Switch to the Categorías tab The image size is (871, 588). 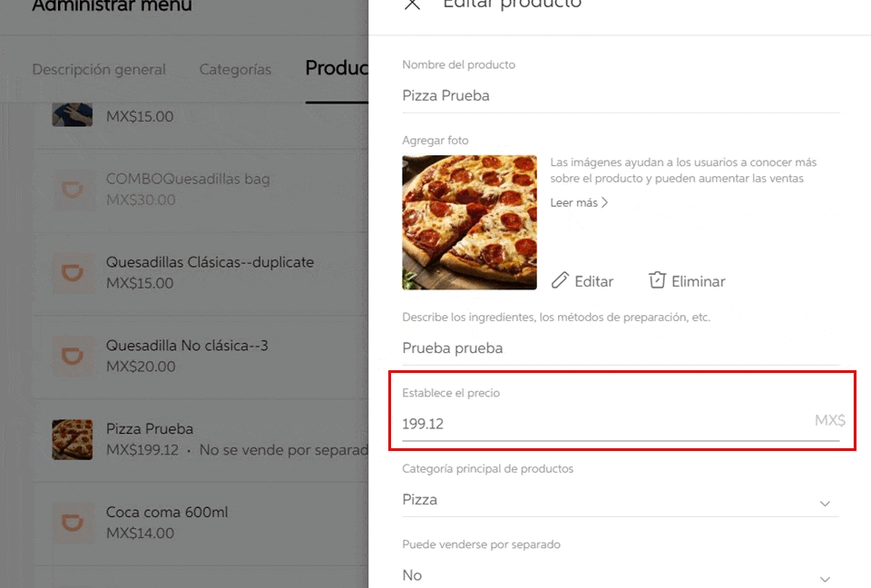[235, 69]
